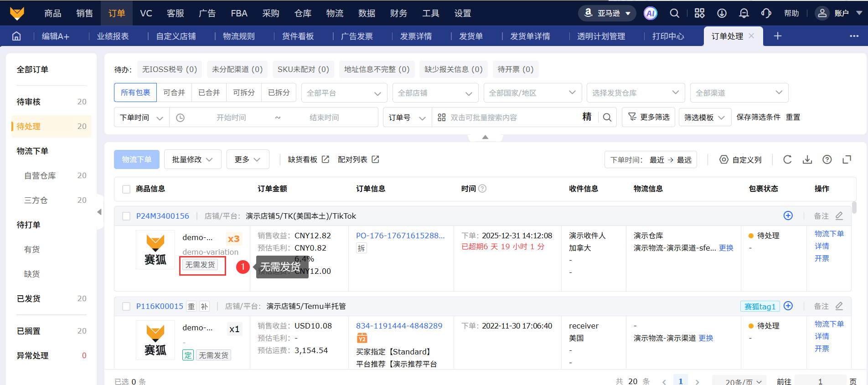Expand the 批量修改 dropdown
Image resolution: width=868 pixels, height=385 pixels.
[x=192, y=159]
